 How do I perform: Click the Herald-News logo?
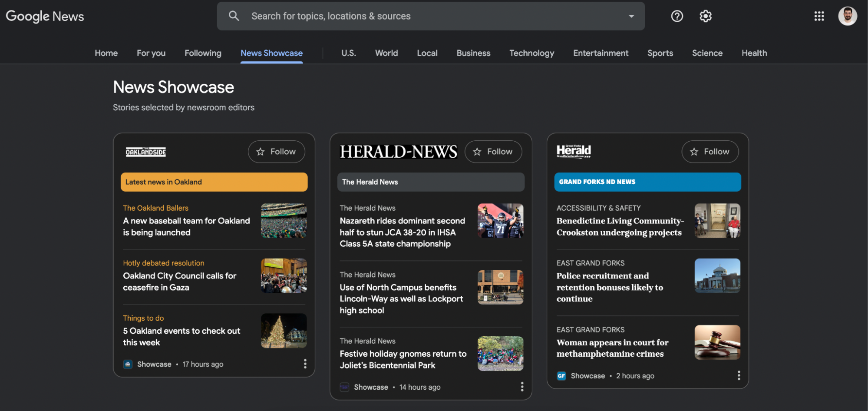(398, 152)
